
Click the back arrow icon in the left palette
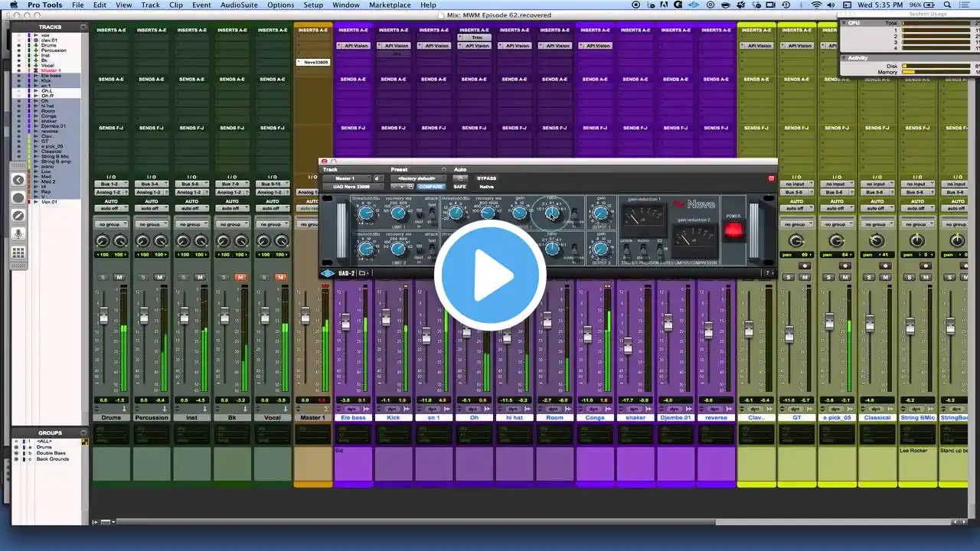18,180
